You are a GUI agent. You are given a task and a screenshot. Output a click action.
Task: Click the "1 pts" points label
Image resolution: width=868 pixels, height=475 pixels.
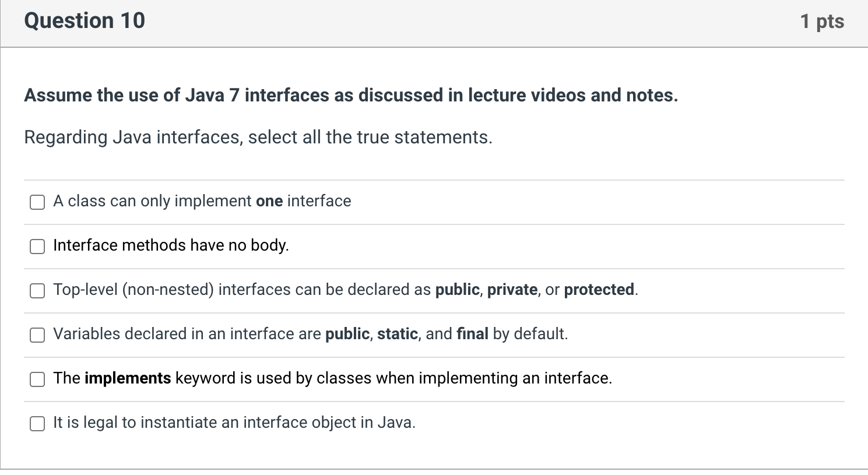[x=821, y=22]
